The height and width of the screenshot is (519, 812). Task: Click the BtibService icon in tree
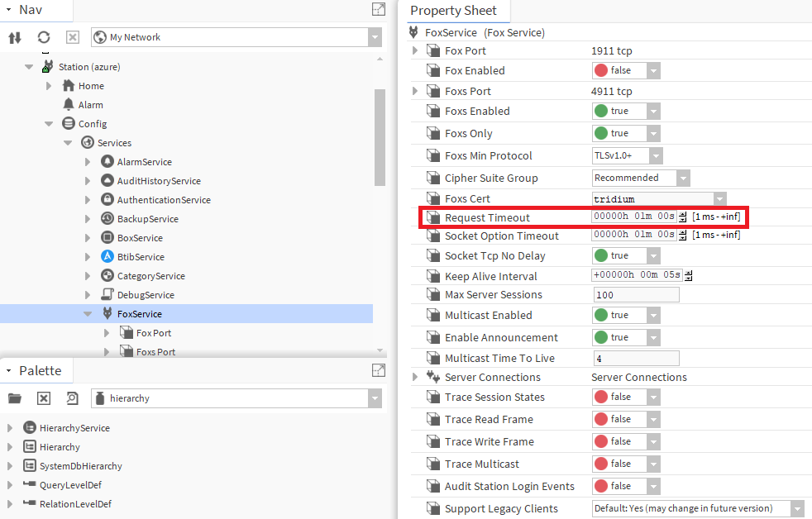(x=107, y=257)
